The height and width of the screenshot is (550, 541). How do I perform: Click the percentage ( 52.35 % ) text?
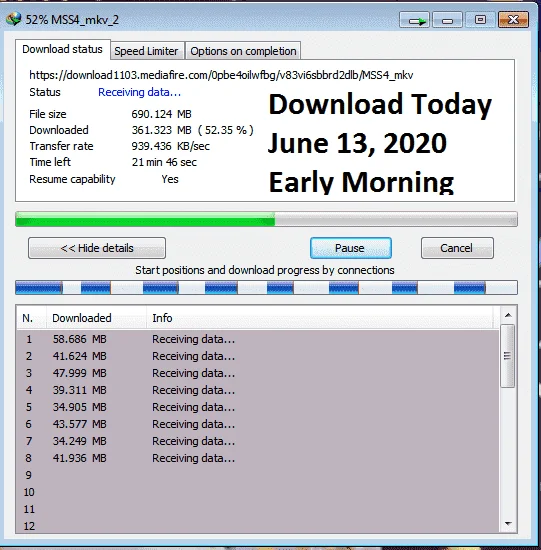226,130
